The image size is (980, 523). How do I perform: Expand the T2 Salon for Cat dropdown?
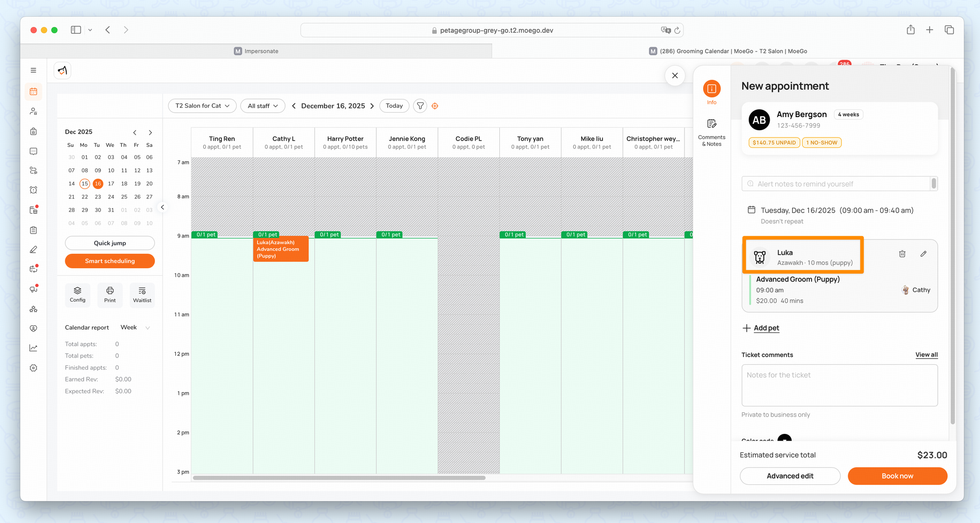pos(202,106)
